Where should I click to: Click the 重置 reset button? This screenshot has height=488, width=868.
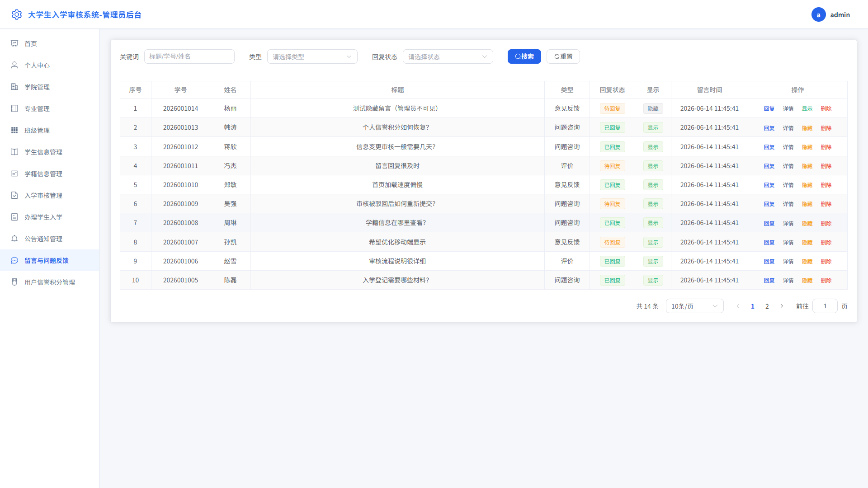563,56
